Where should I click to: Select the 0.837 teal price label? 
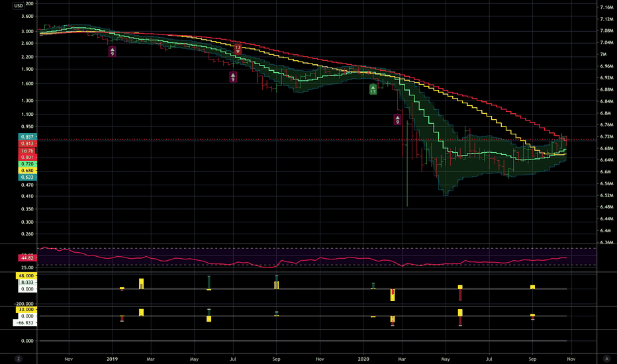[x=28, y=136]
